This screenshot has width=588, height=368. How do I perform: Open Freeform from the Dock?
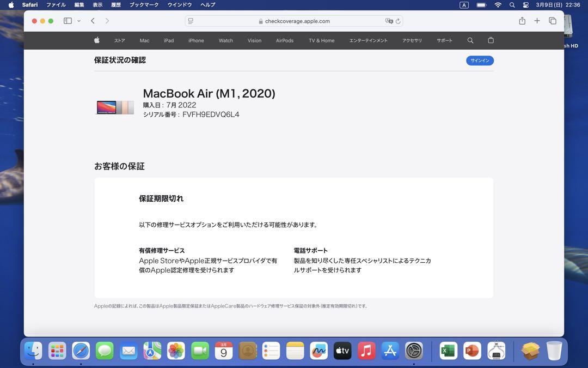(x=318, y=351)
